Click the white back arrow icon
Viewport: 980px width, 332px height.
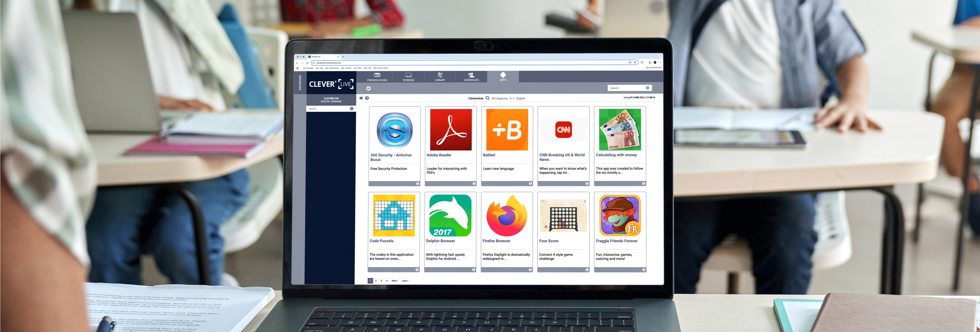pos(368,88)
